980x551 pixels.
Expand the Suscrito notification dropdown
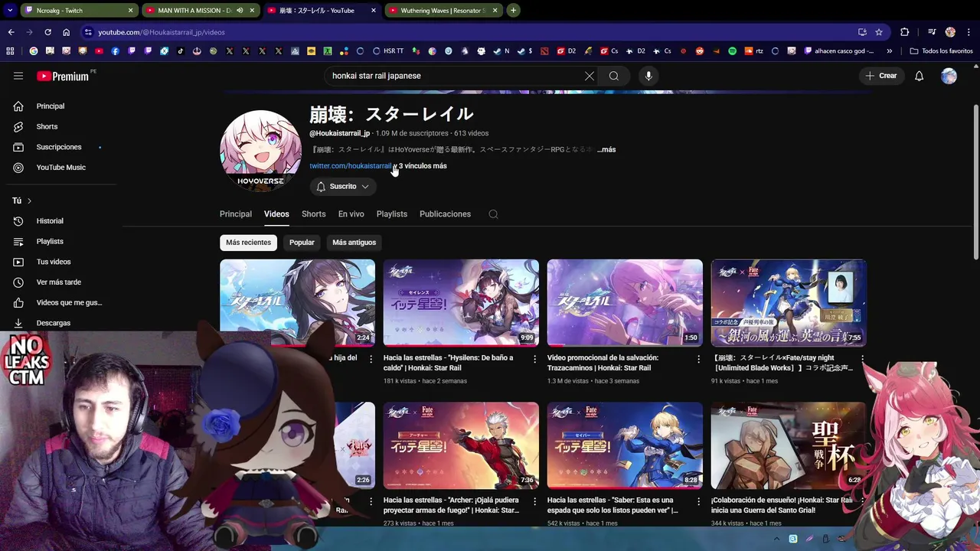343,187
